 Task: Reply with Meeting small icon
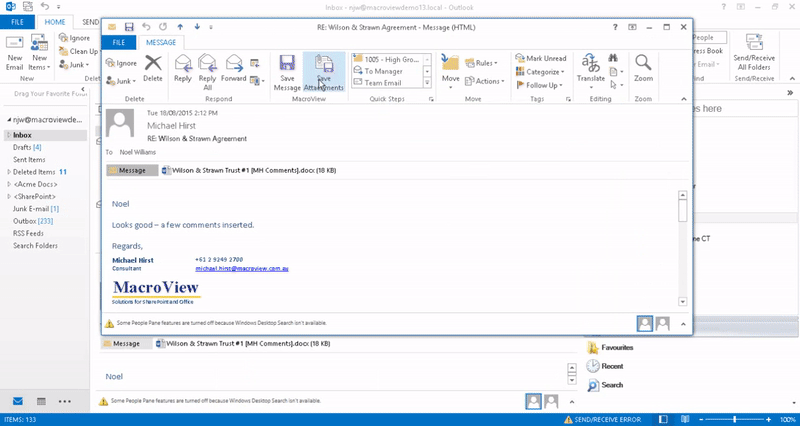coord(255,63)
